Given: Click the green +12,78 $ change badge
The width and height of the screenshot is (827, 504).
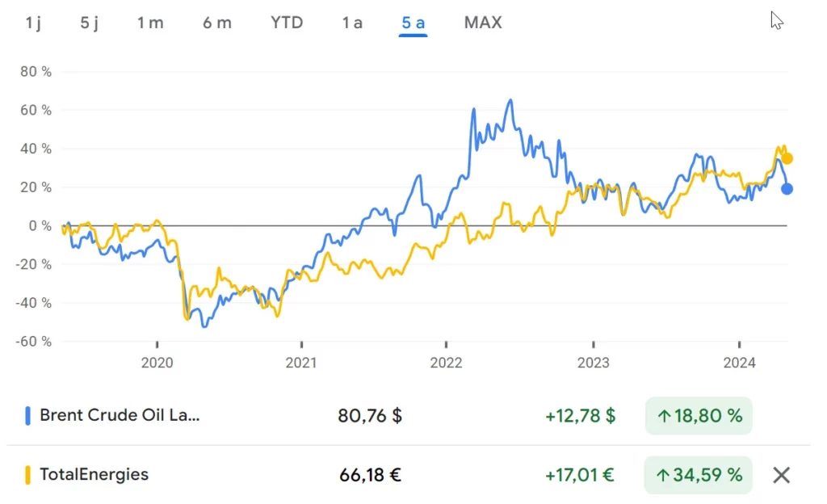Looking at the screenshot, I should 580,415.
